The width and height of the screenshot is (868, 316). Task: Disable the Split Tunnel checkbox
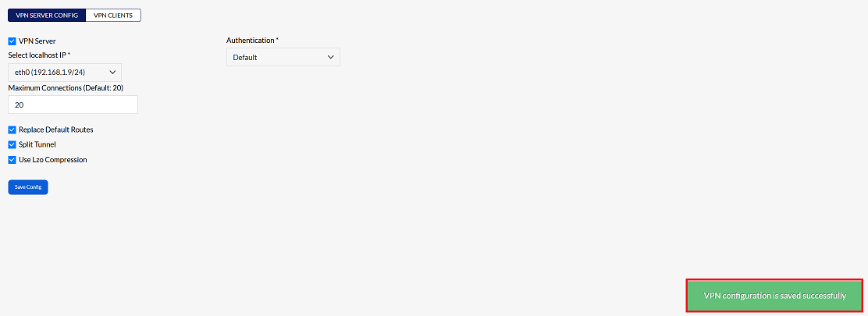[12, 144]
